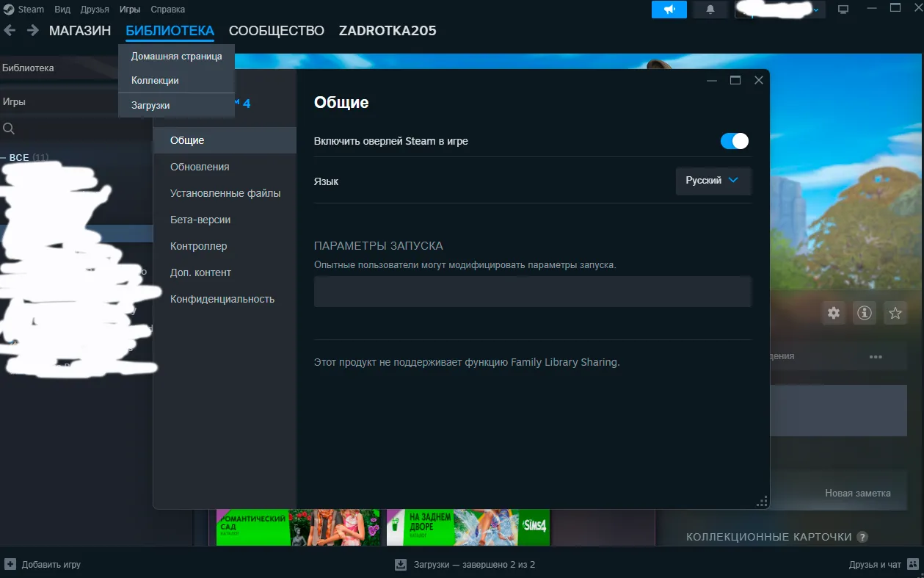Add game to favorites with star icon
Image resolution: width=924 pixels, height=578 pixels.
click(x=895, y=313)
